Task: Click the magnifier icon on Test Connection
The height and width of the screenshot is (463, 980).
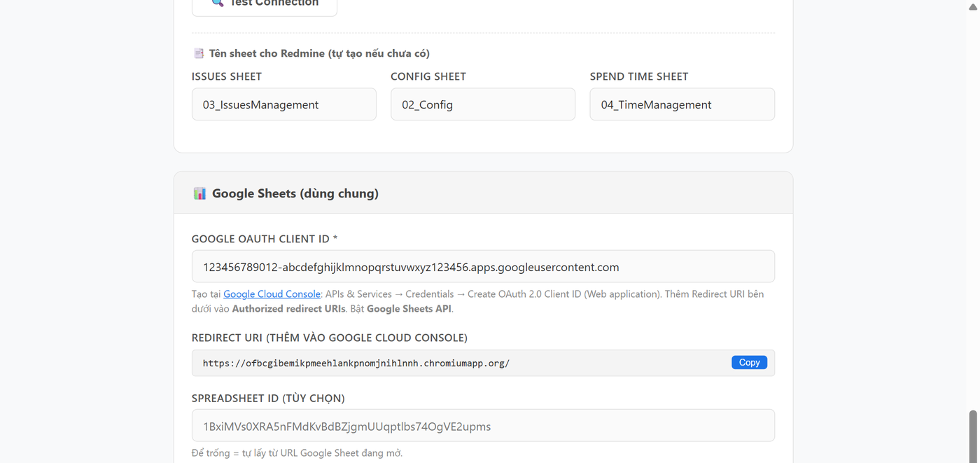Action: [218, 3]
